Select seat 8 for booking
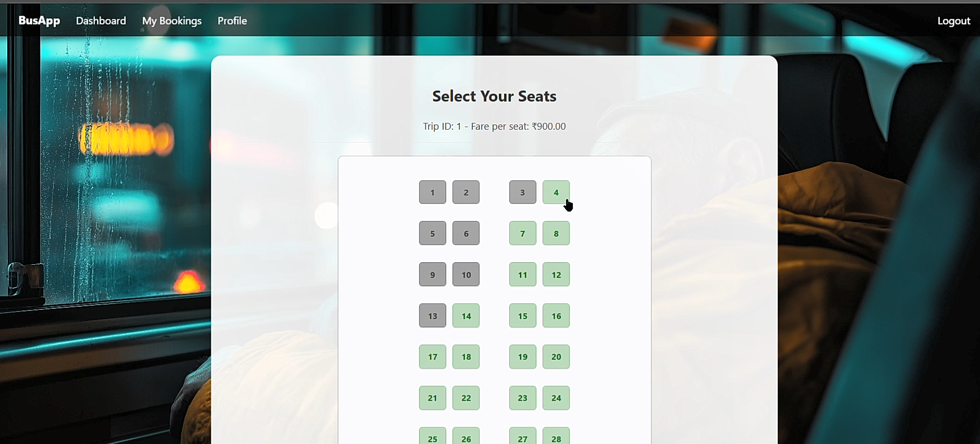This screenshot has width=980, height=444. tap(556, 233)
